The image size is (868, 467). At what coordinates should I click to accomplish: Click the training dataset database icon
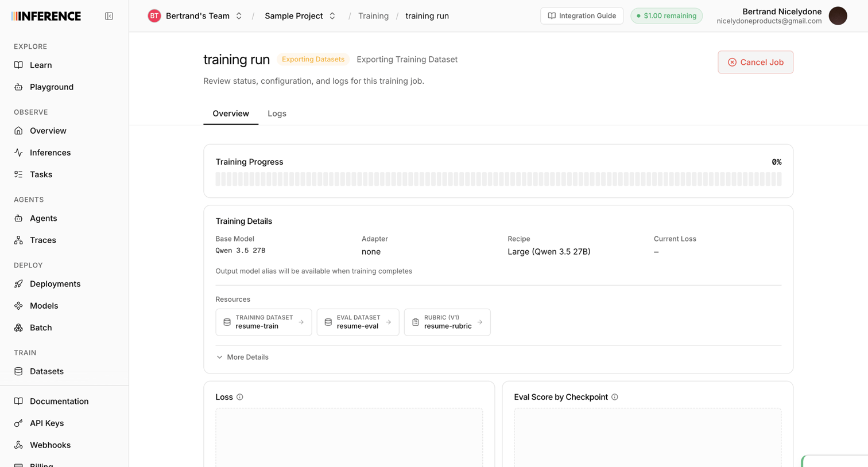(x=227, y=322)
